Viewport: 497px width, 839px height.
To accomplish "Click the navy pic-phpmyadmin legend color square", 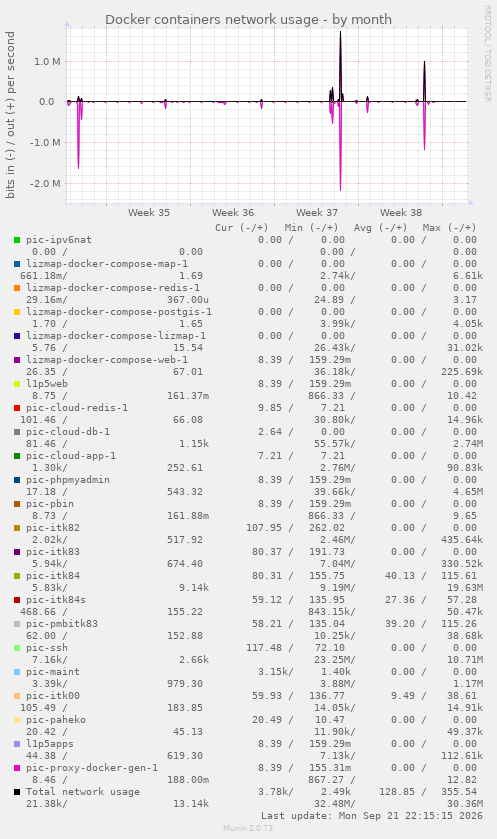I will (17, 480).
